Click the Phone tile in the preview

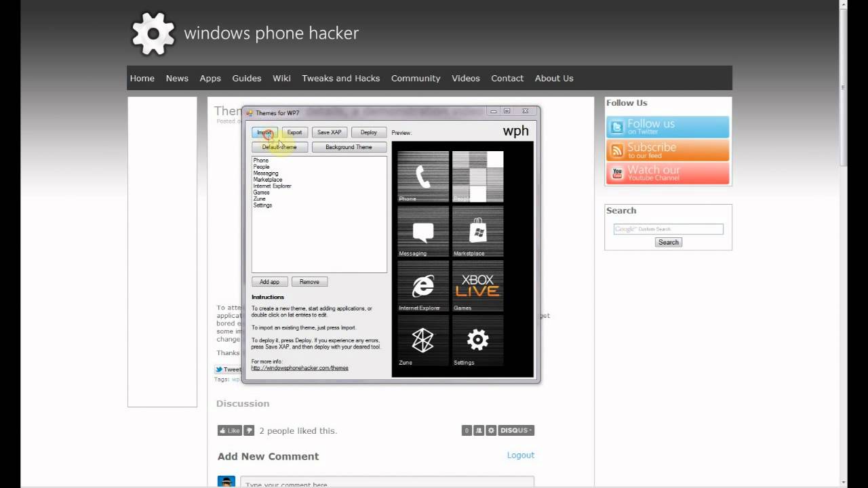tap(423, 177)
